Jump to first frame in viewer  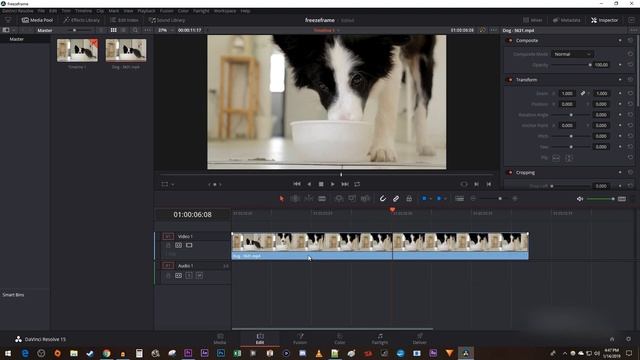tap(297, 184)
